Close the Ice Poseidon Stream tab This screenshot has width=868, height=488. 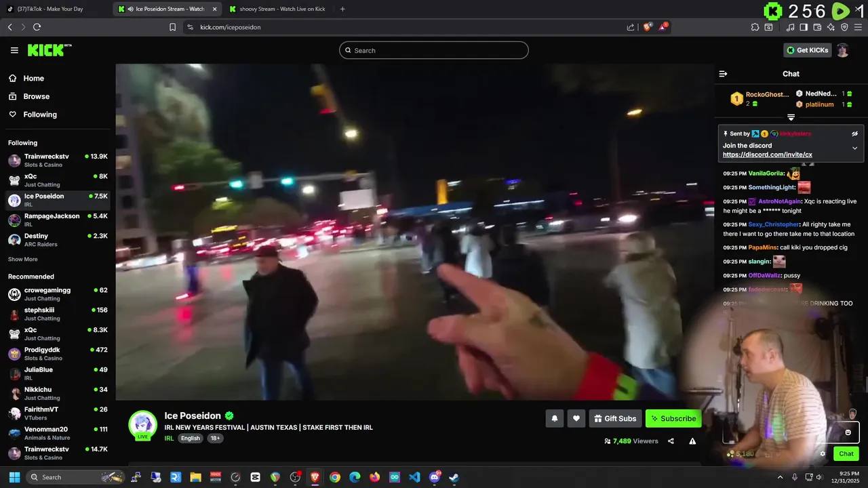click(x=215, y=9)
